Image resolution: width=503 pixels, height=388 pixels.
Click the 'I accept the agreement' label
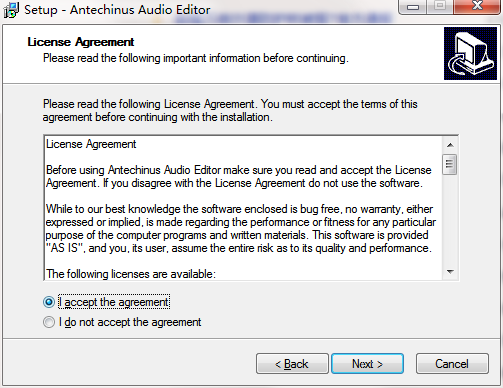pos(114,302)
